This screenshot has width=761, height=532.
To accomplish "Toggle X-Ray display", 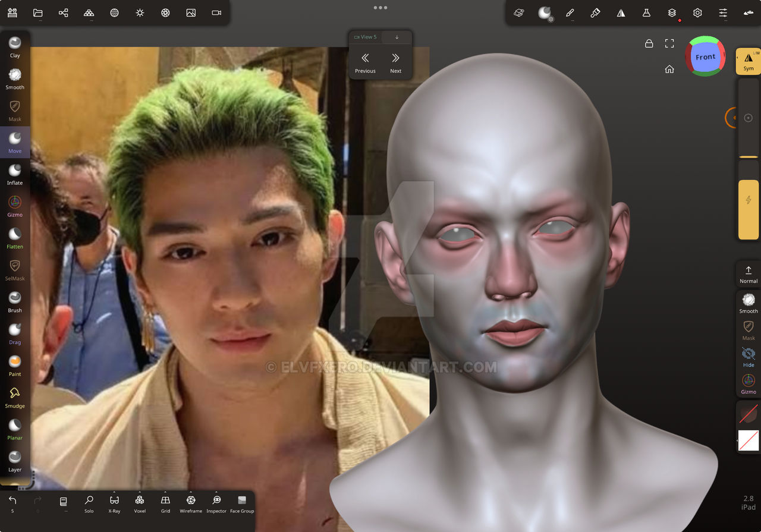I will tap(114, 503).
